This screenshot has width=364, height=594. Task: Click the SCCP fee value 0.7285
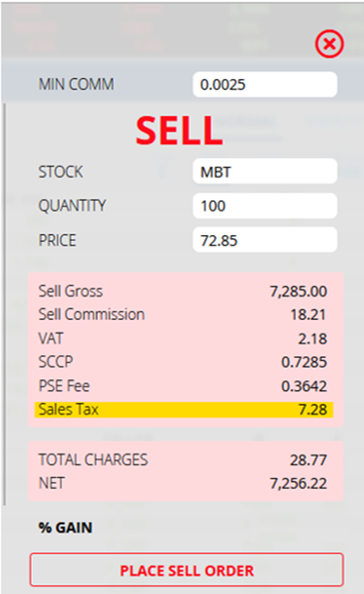click(304, 362)
